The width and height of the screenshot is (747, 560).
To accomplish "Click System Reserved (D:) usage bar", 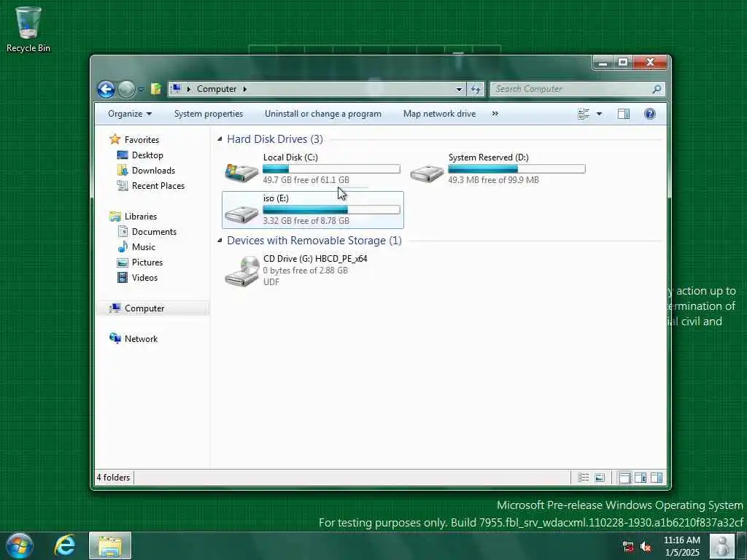I will [516, 168].
